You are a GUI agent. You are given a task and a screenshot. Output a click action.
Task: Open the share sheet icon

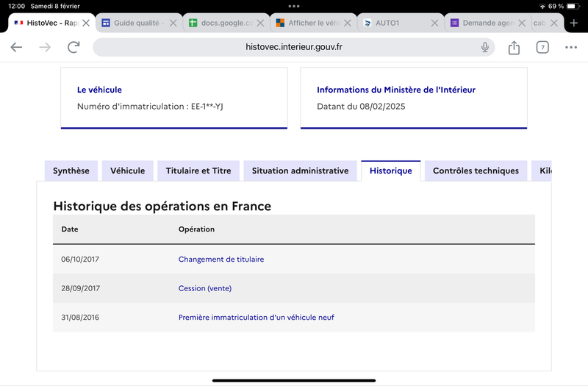(514, 47)
